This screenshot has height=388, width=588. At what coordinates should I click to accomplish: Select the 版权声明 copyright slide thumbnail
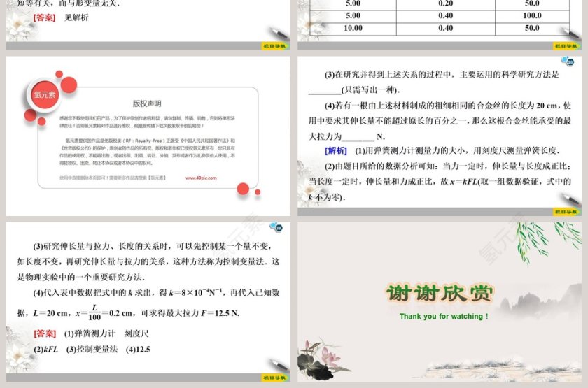click(148, 136)
